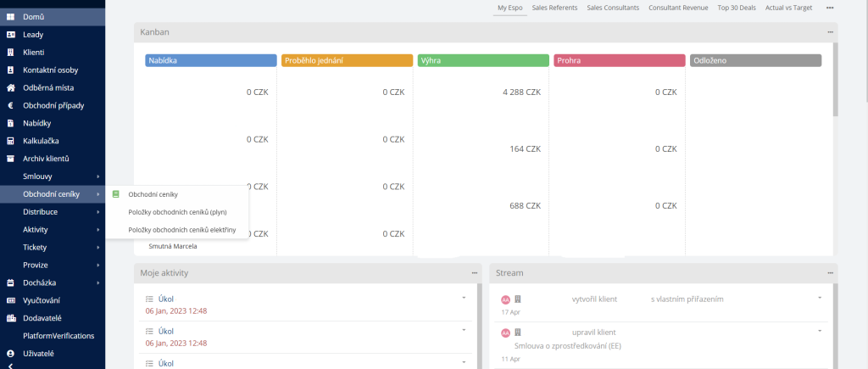This screenshot has height=369, width=868.
Task: Open the Leady sidebar icon
Action: (10, 35)
